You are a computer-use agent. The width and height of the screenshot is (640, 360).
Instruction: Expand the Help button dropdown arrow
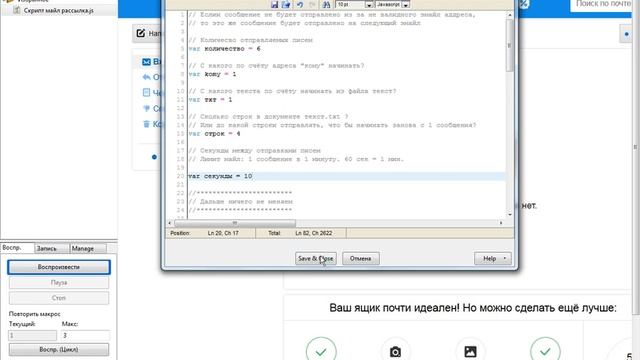click(x=505, y=258)
